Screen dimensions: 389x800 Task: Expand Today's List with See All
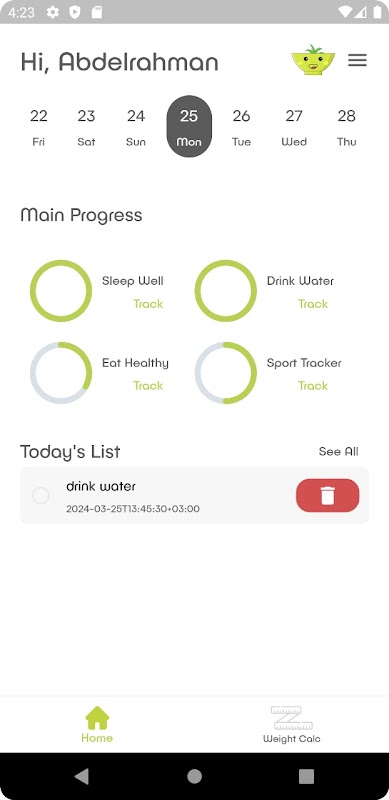[338, 452]
